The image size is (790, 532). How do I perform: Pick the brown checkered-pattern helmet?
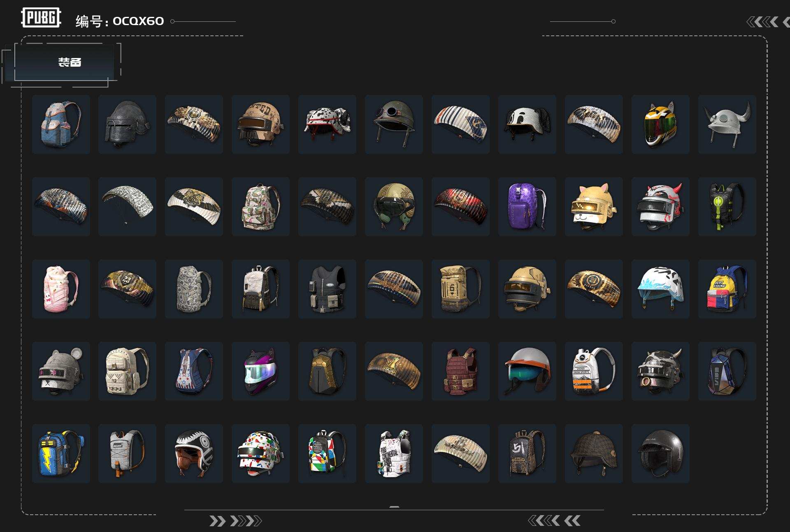594,453
